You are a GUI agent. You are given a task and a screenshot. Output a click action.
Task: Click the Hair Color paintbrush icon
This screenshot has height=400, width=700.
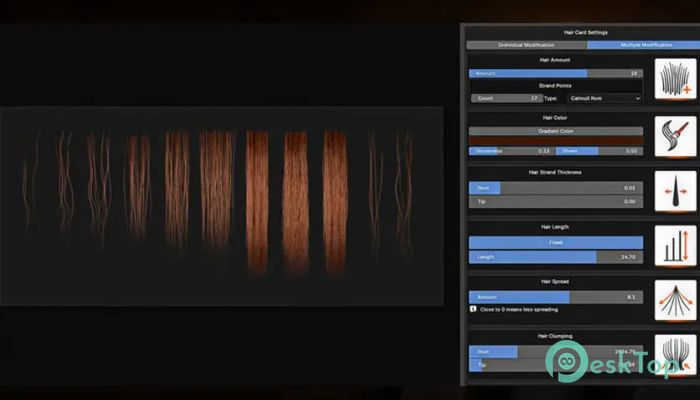pyautogui.click(x=675, y=136)
